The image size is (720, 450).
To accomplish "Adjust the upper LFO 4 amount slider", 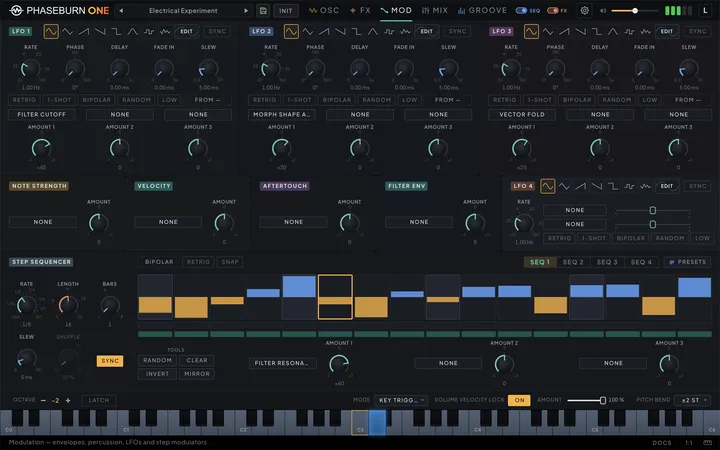I will pos(652,210).
